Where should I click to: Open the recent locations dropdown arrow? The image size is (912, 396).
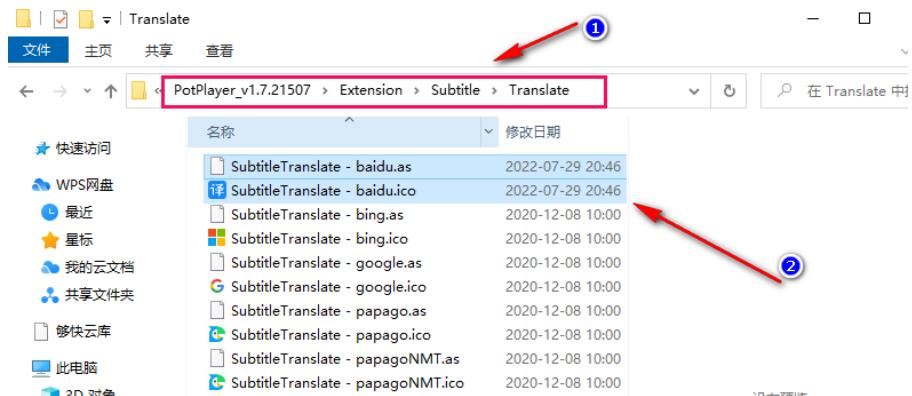[87, 91]
